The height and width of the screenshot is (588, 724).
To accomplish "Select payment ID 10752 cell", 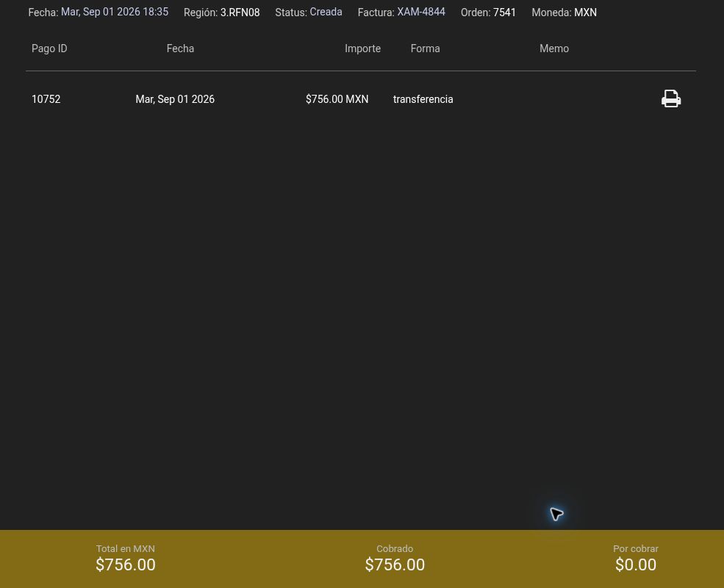I will (46, 99).
